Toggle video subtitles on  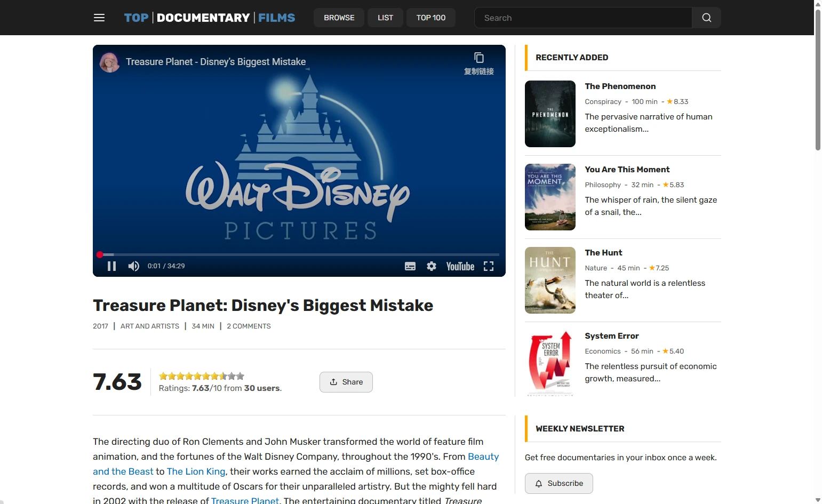[410, 266]
